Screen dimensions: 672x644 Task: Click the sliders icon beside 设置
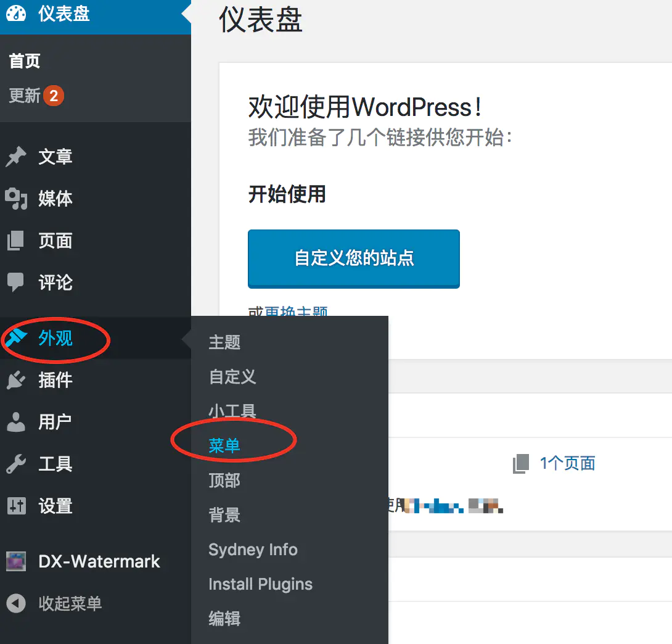click(x=16, y=506)
